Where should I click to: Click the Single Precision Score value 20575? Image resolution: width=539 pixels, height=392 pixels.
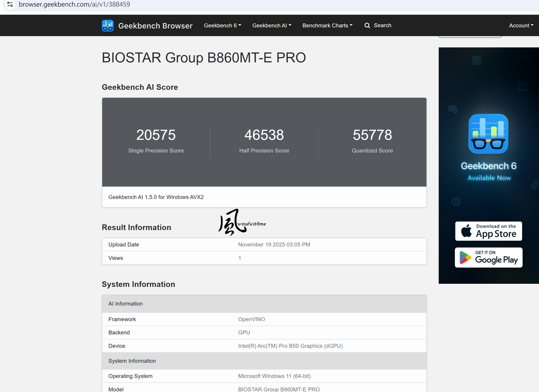156,135
